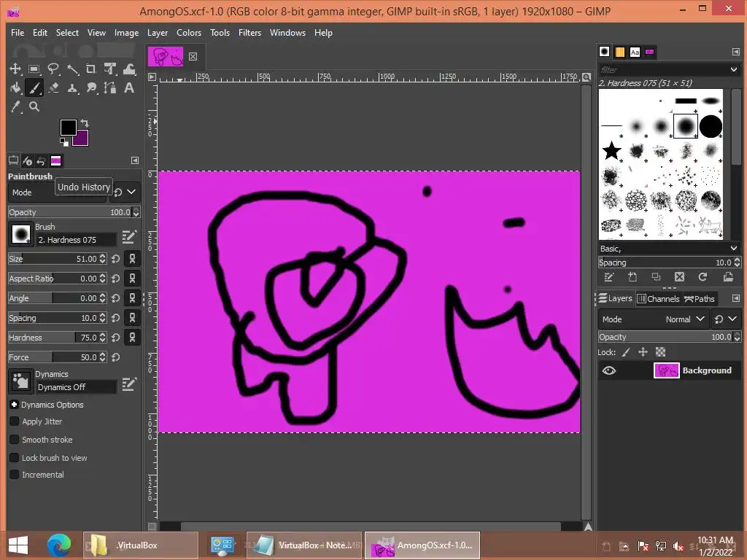Select the Smudge tool
747x560 pixels.
[91, 88]
